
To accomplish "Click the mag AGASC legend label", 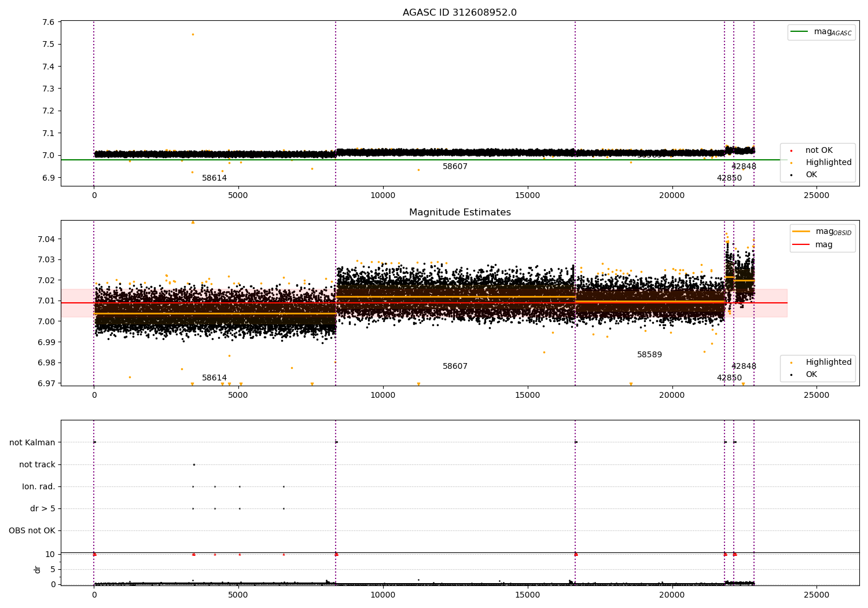I will [833, 32].
